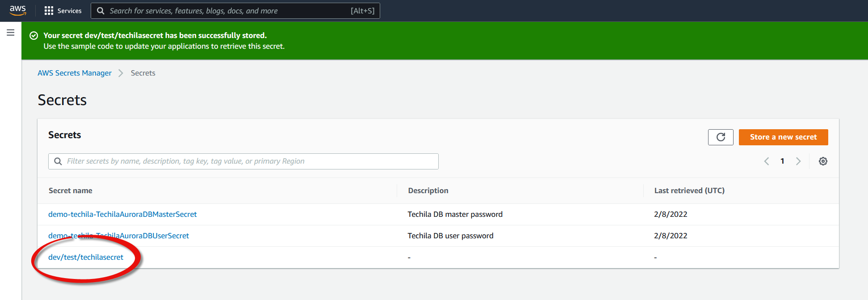Click the Services grid icon
Image resolution: width=868 pixels, height=300 pixels.
(x=49, y=11)
